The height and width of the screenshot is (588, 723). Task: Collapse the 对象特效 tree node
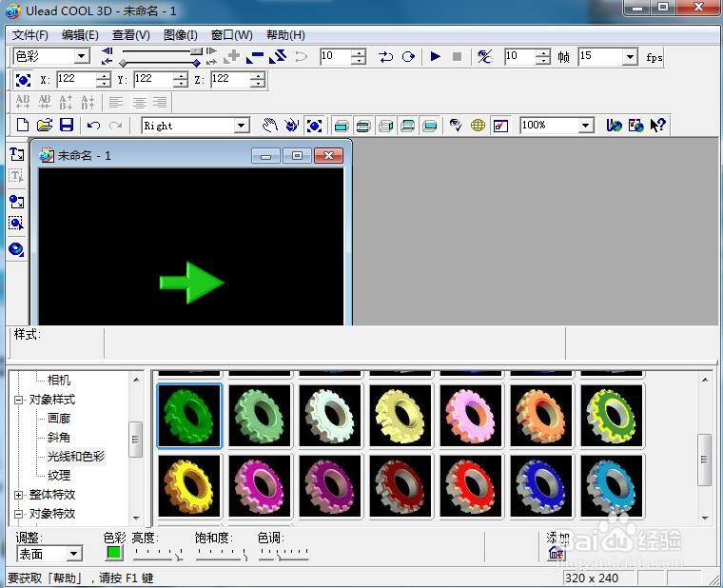[x=18, y=514]
